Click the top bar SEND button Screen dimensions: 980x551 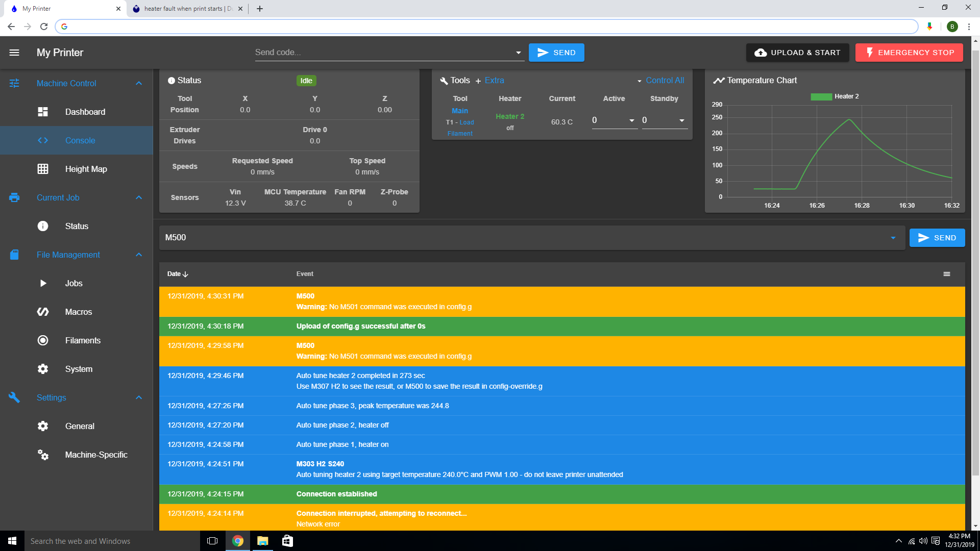pyautogui.click(x=556, y=53)
